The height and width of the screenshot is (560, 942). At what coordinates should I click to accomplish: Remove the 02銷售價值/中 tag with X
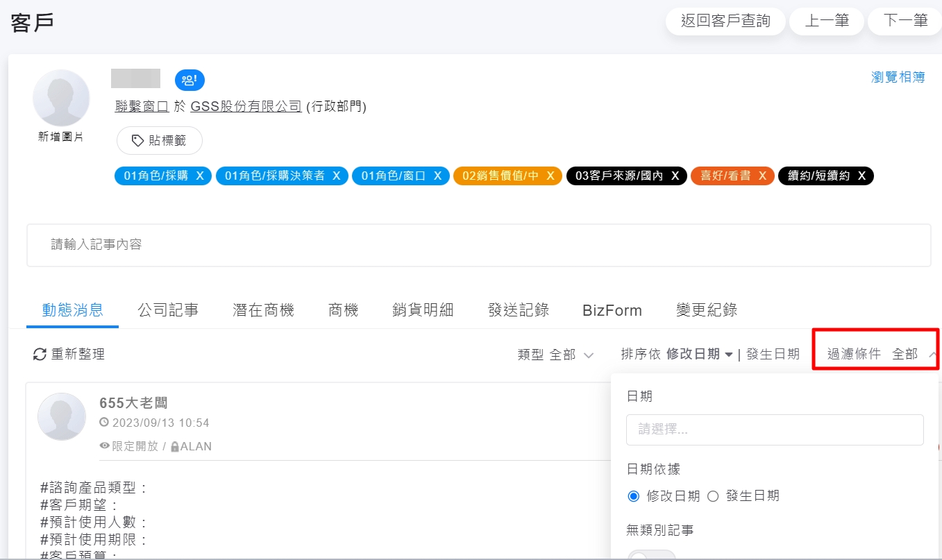tap(550, 176)
